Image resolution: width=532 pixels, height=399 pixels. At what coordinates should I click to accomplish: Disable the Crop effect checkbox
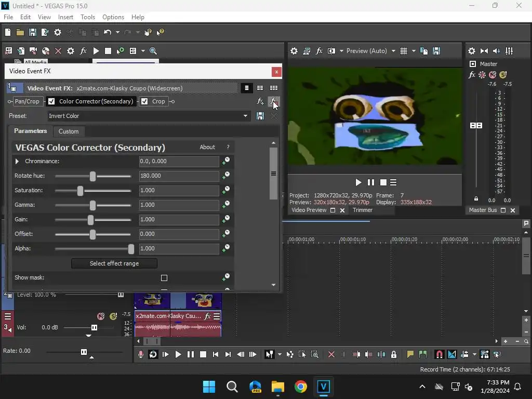[x=144, y=101]
